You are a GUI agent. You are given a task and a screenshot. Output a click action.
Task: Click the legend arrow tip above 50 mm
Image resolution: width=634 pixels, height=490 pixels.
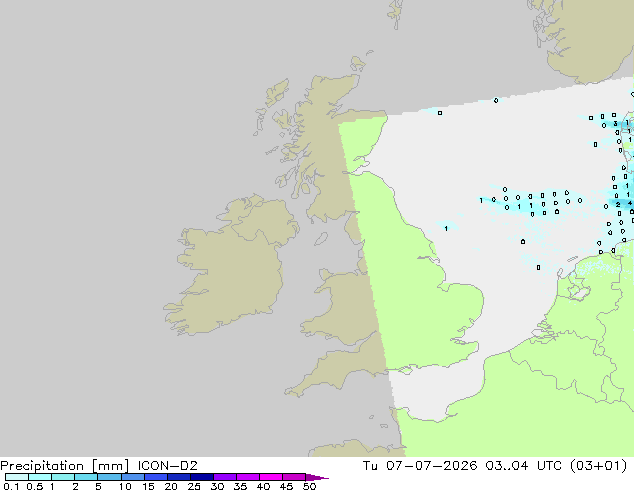coord(317,477)
